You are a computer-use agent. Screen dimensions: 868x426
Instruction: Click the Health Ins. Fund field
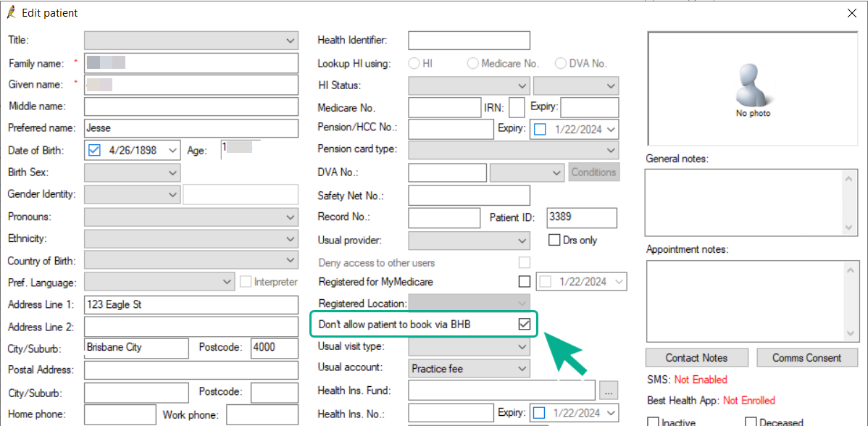pos(501,390)
